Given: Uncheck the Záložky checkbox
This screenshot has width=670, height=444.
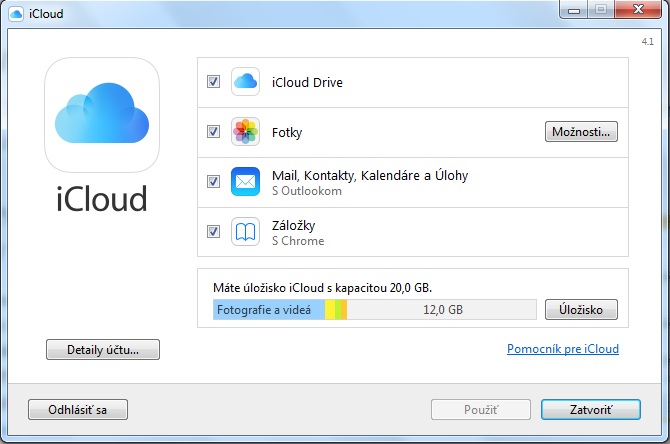Looking at the screenshot, I should 213,232.
